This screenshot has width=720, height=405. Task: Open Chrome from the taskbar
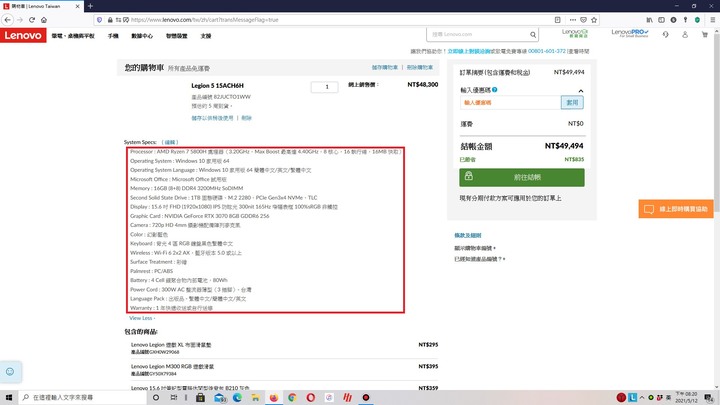(x=292, y=397)
